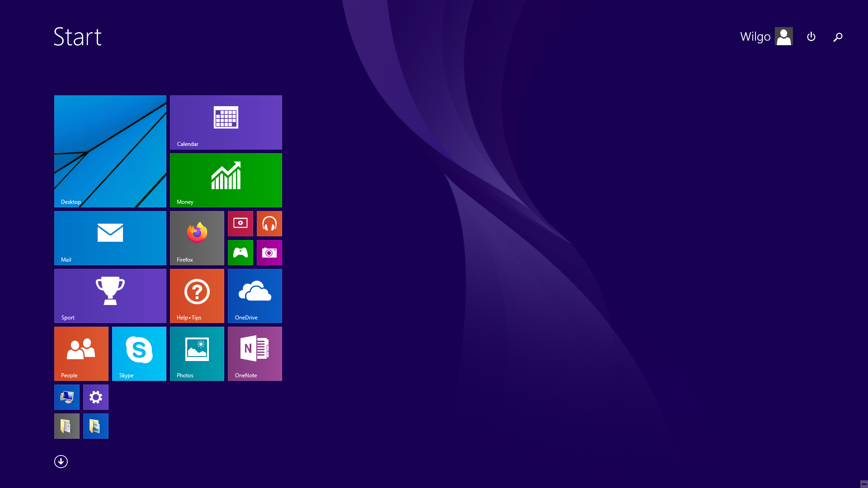This screenshot has width=868, height=488.
Task: Launch Firefox from its tile
Action: click(197, 238)
